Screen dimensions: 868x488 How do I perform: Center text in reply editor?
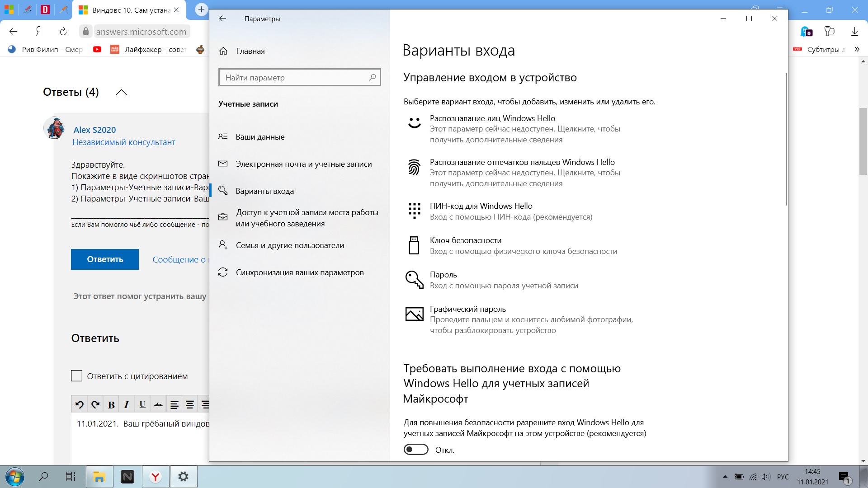click(x=190, y=404)
